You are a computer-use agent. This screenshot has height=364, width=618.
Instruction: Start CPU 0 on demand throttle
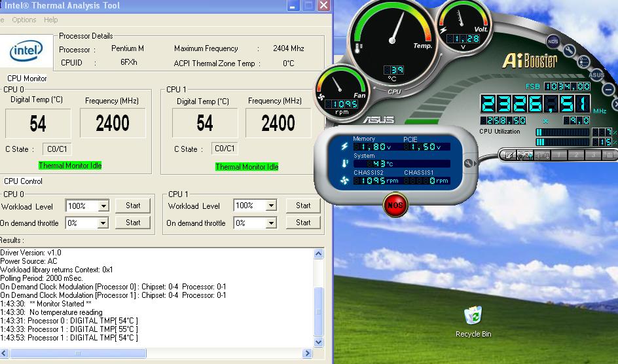click(x=133, y=222)
